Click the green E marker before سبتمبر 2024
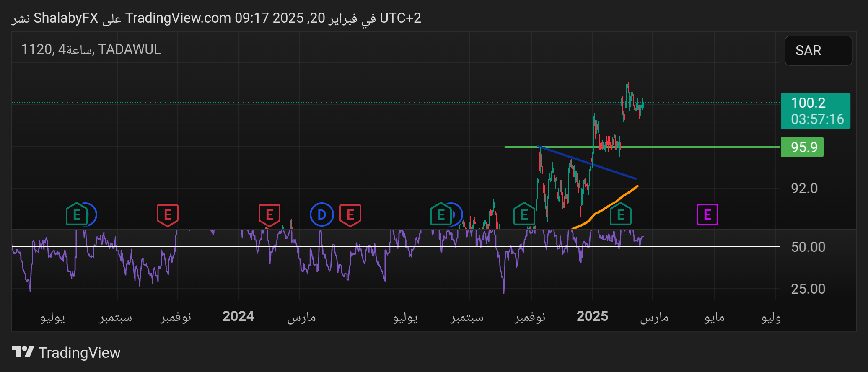Image resolution: width=868 pixels, height=372 pixels. point(440,214)
